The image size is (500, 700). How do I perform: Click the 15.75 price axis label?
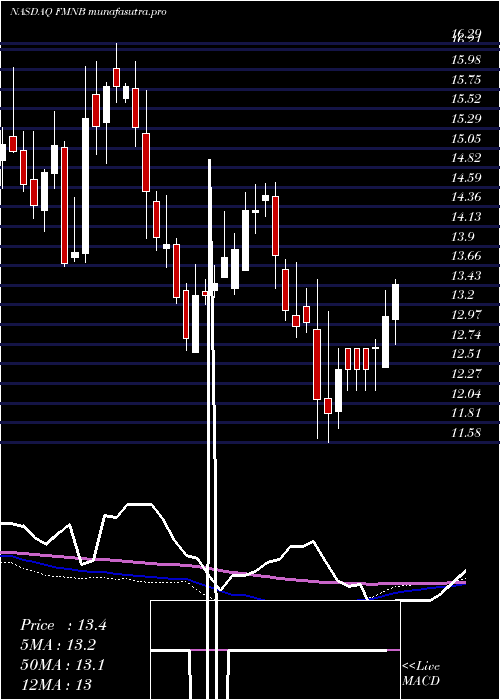pyautogui.click(x=466, y=79)
